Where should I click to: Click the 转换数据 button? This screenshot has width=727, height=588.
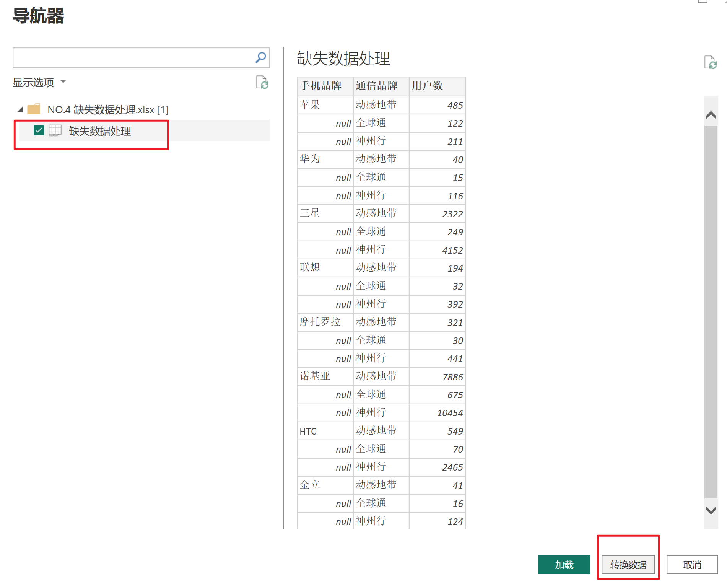click(x=628, y=565)
